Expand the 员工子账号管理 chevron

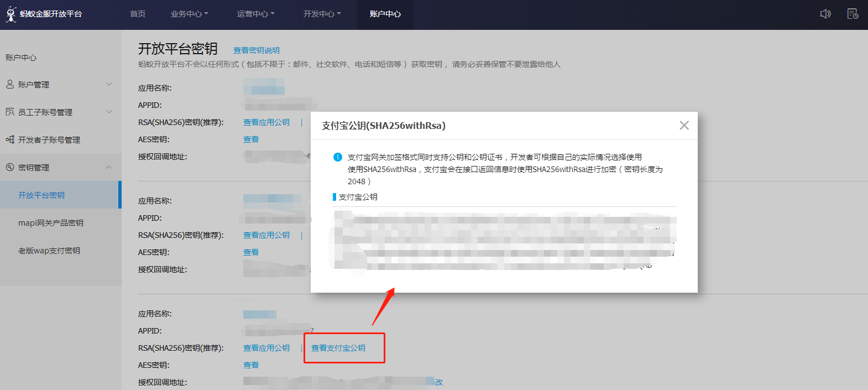pos(109,112)
